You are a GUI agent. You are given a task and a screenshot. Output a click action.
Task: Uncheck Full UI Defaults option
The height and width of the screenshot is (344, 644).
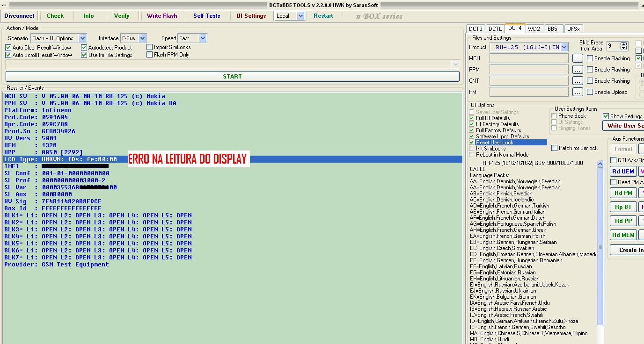coord(472,118)
